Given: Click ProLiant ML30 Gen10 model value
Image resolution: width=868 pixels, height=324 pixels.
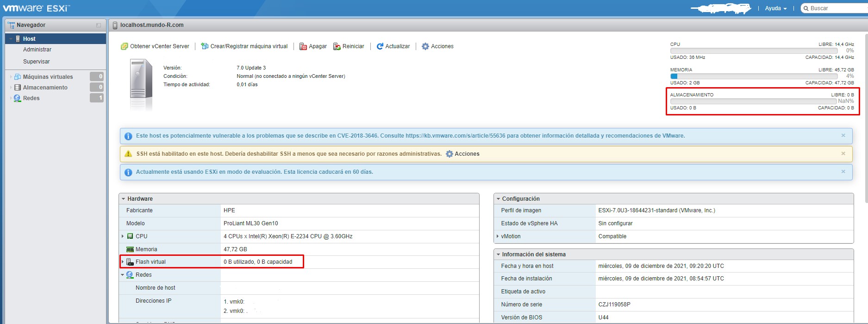Looking at the screenshot, I should pyautogui.click(x=251, y=223).
